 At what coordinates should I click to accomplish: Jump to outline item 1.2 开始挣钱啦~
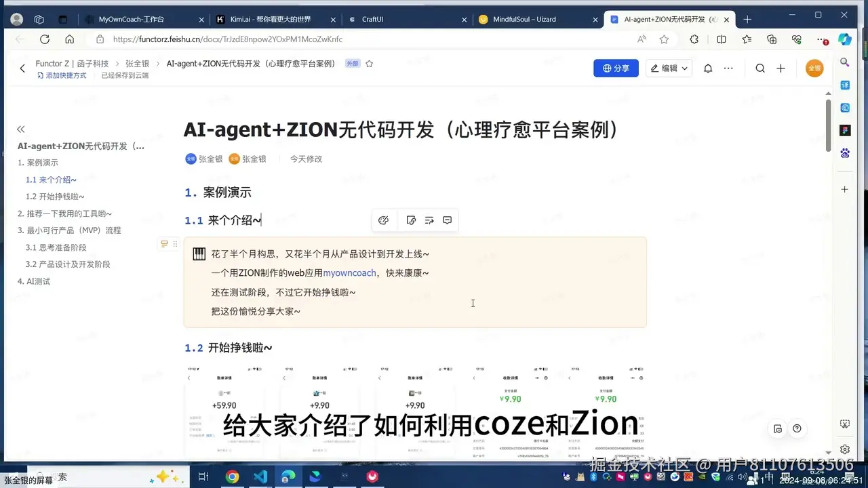pos(55,197)
